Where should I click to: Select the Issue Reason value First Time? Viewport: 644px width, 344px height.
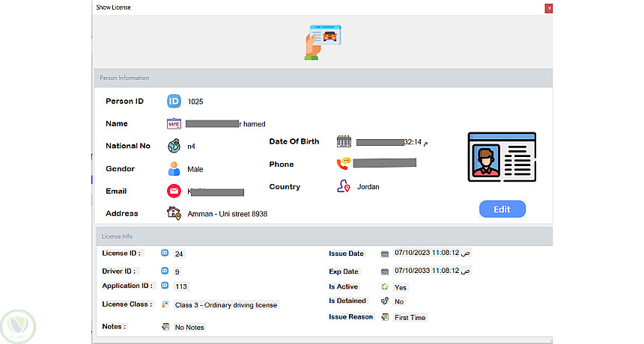click(410, 317)
